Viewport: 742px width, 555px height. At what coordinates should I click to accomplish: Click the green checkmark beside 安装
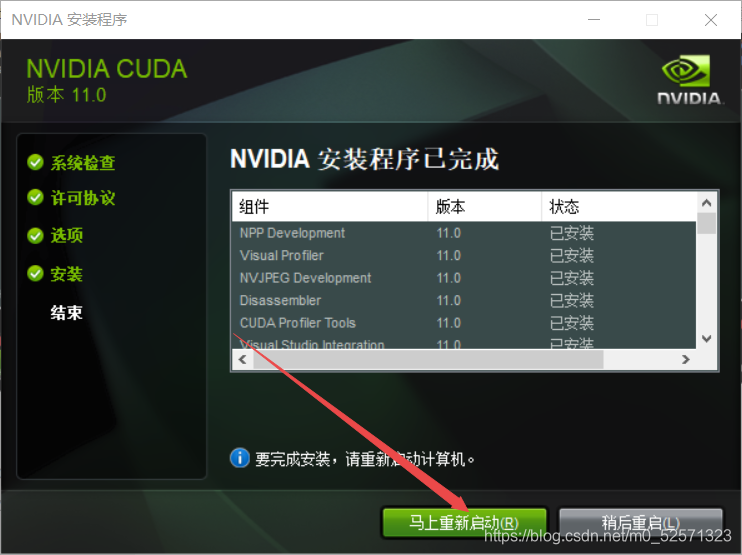pos(35,273)
